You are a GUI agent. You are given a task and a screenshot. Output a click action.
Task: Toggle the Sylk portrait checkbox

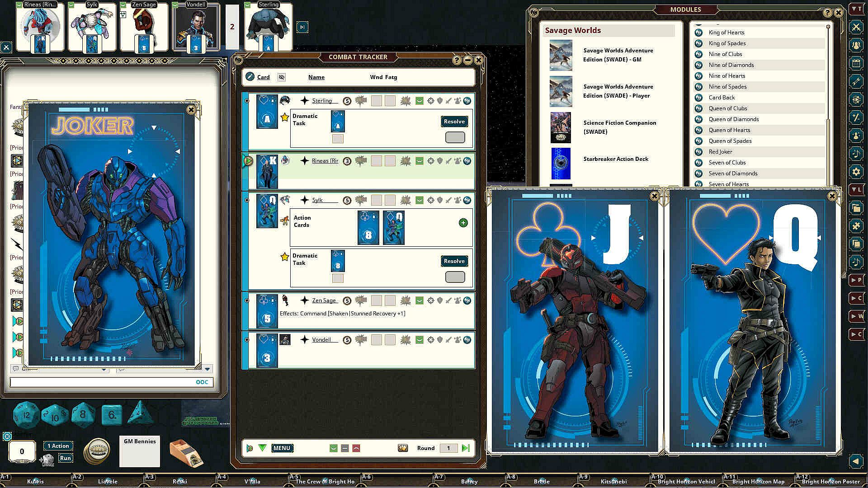pyautogui.click(x=71, y=5)
